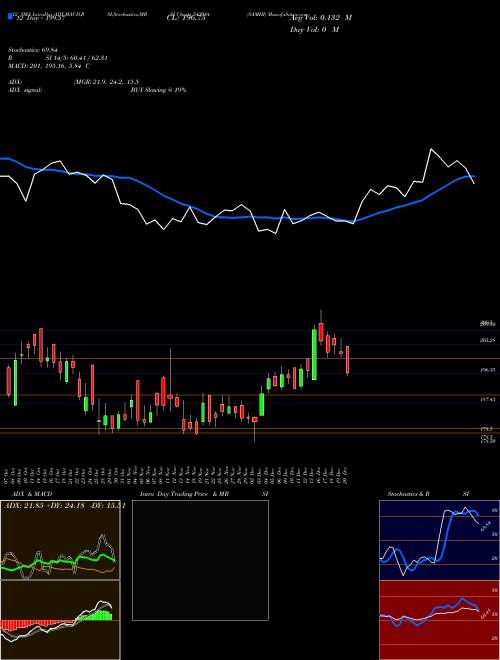Screen dimensions: 500x660
Task: Click the 69.84 value in Stochastics panel
Action: [x=485, y=526]
